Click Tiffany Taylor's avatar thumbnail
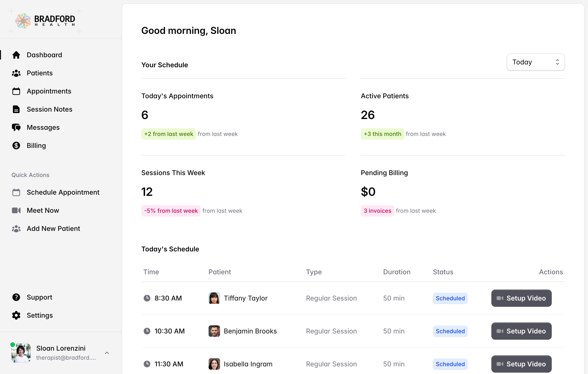The height and width of the screenshot is (374, 588). click(214, 298)
